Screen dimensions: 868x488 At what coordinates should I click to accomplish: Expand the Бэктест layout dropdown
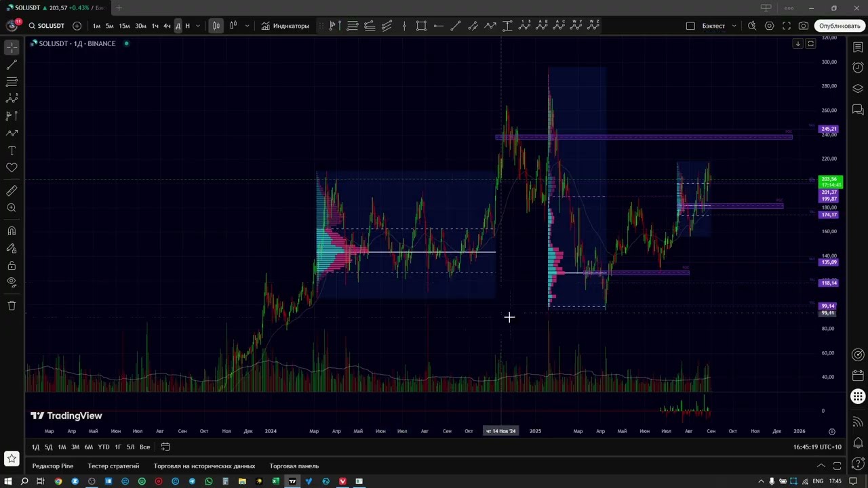tap(734, 26)
